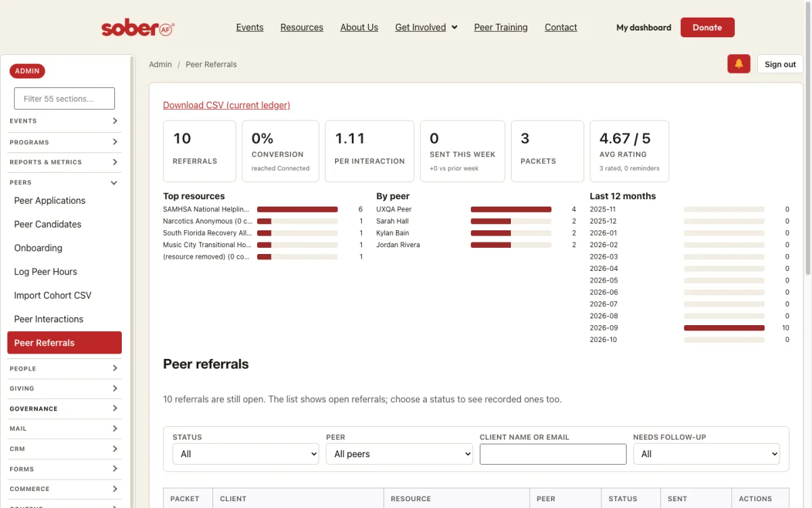Expand the Commerce sidebar section

tap(64, 488)
